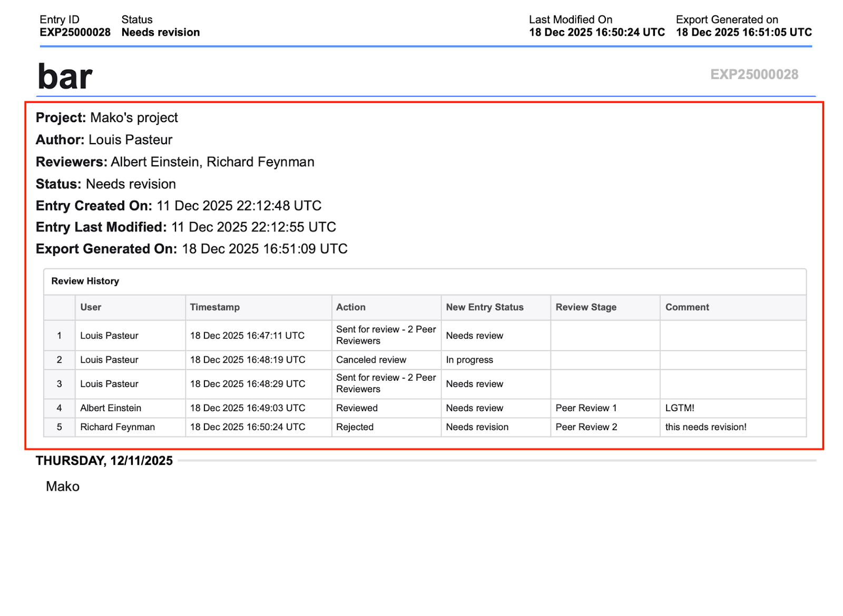Click the Timestamp column header

(214, 307)
